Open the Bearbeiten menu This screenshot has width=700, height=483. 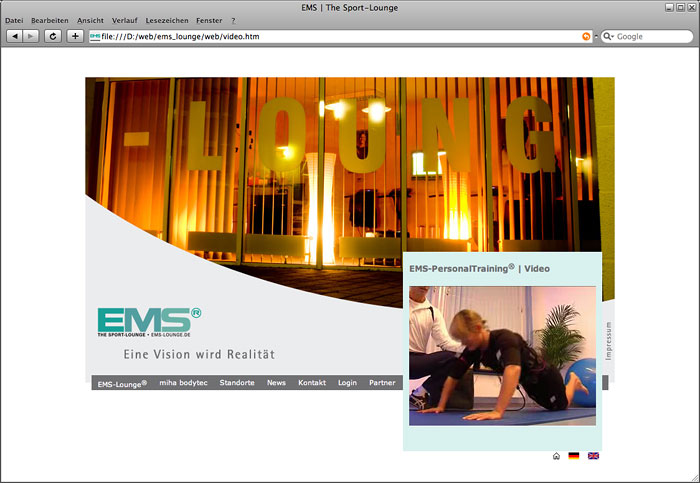point(50,21)
